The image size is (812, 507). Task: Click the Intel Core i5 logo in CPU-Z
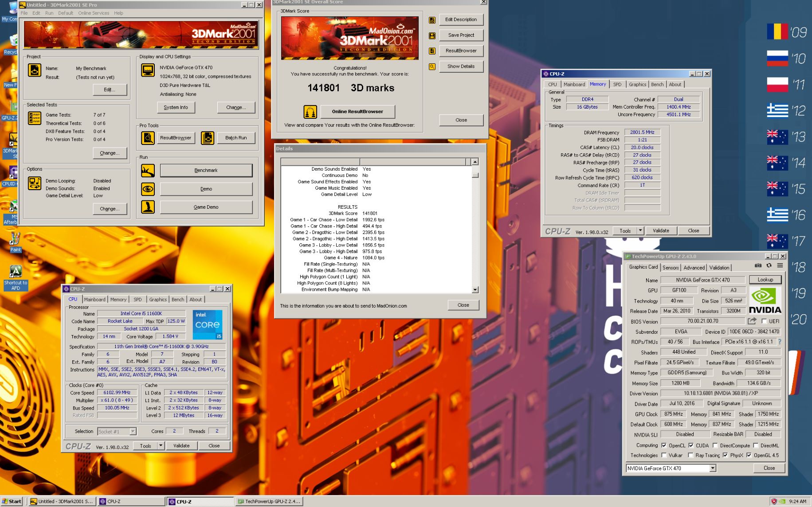207,324
